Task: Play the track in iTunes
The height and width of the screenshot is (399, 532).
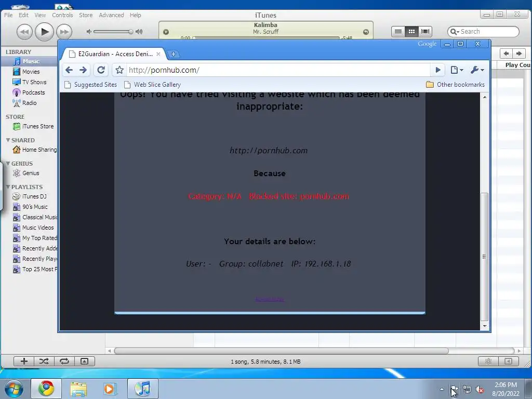Action: pyautogui.click(x=45, y=32)
